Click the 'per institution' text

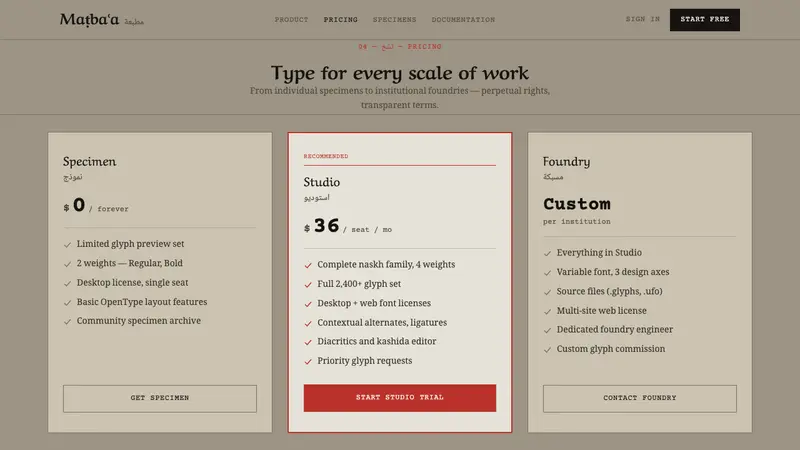coord(577,221)
